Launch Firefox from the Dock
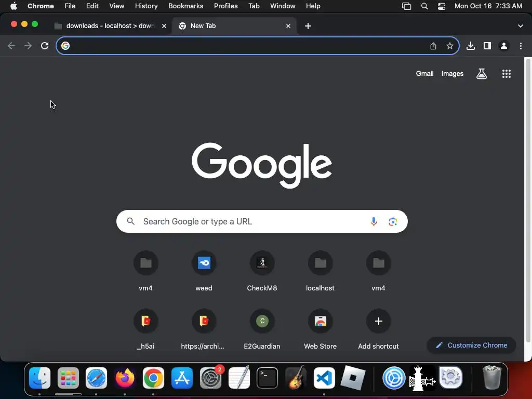 point(125,378)
